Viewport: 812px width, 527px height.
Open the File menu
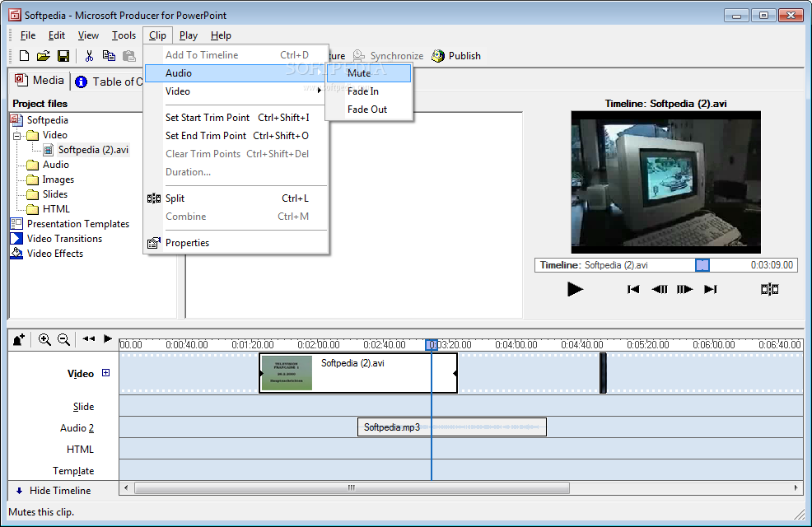click(x=28, y=35)
